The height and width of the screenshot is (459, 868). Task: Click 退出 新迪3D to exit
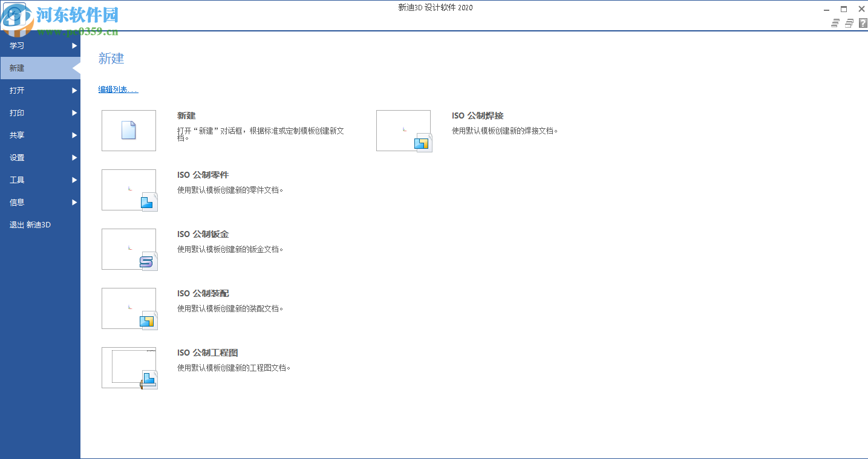[x=30, y=224]
